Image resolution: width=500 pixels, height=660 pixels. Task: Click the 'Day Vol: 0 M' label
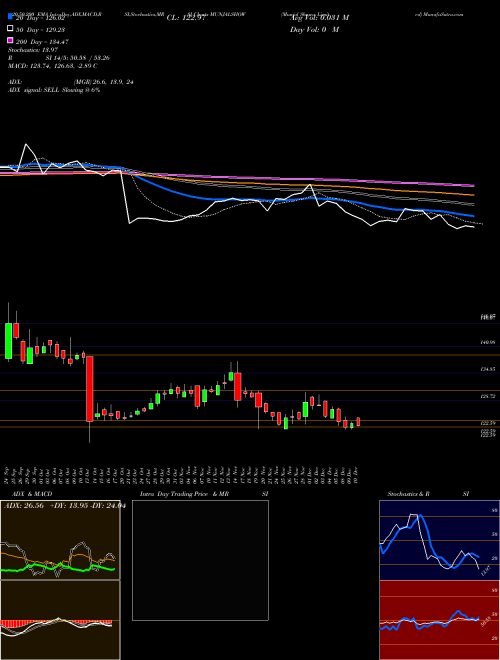[x=314, y=29]
